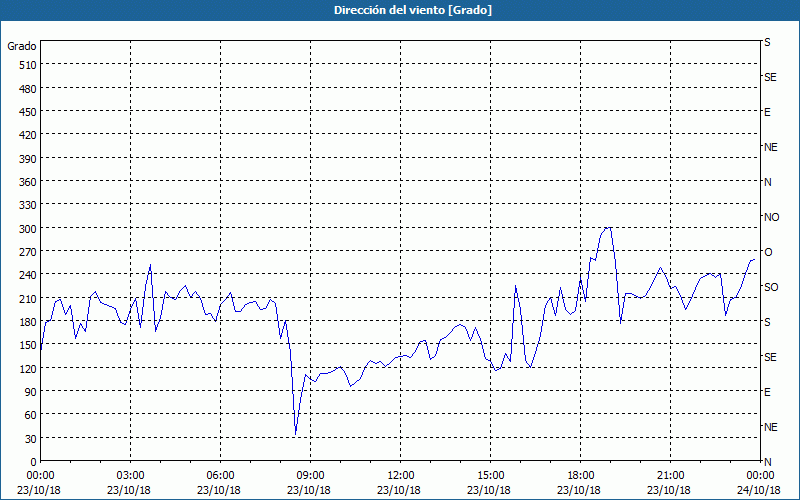Click the 15:00 time label

click(x=490, y=476)
